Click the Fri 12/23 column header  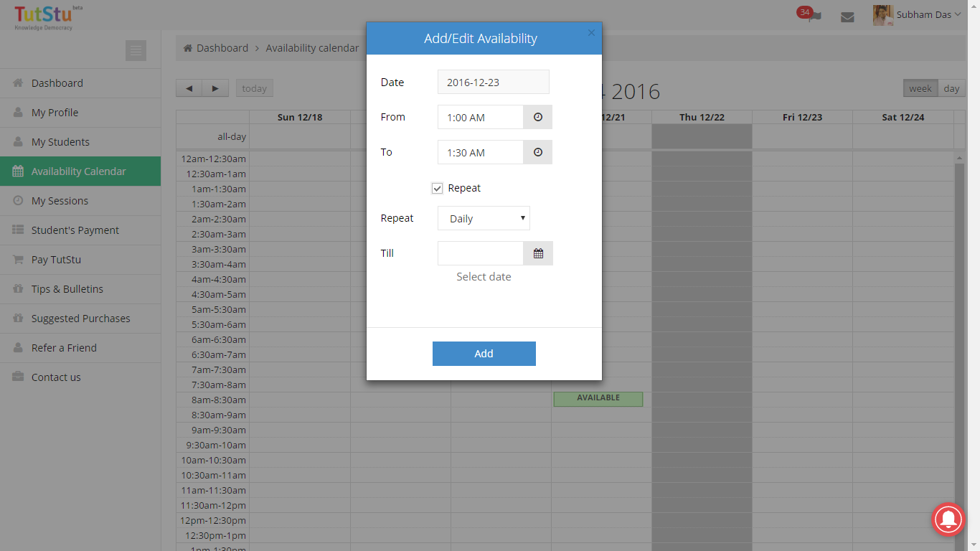coord(802,117)
